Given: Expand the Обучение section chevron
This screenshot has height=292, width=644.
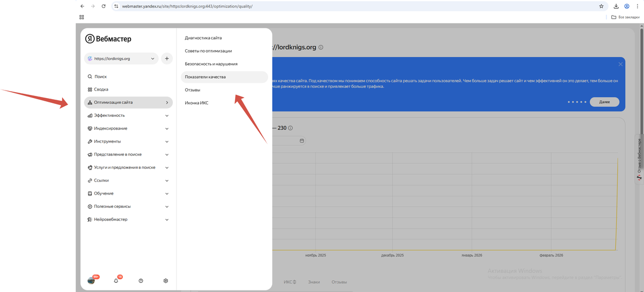Looking at the screenshot, I should (167, 193).
